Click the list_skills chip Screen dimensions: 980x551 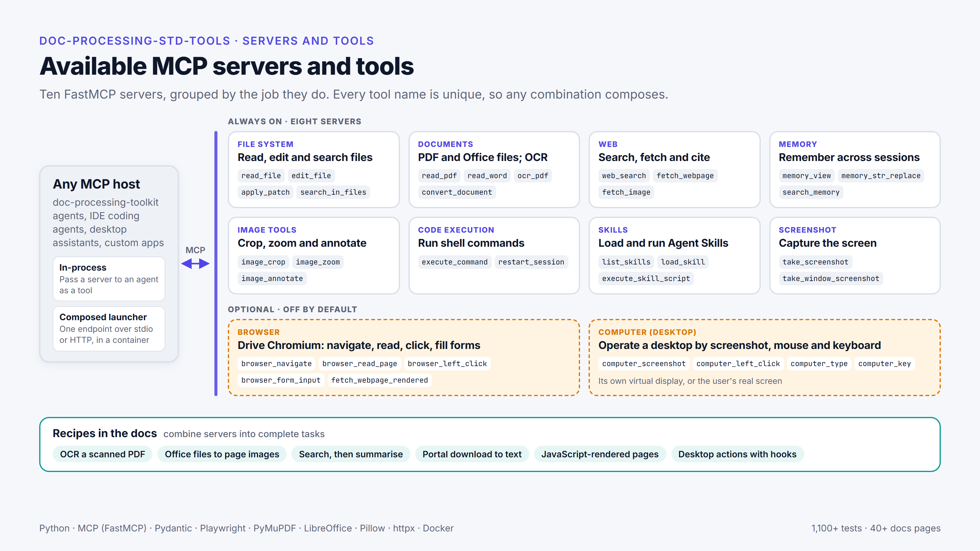[x=626, y=262]
